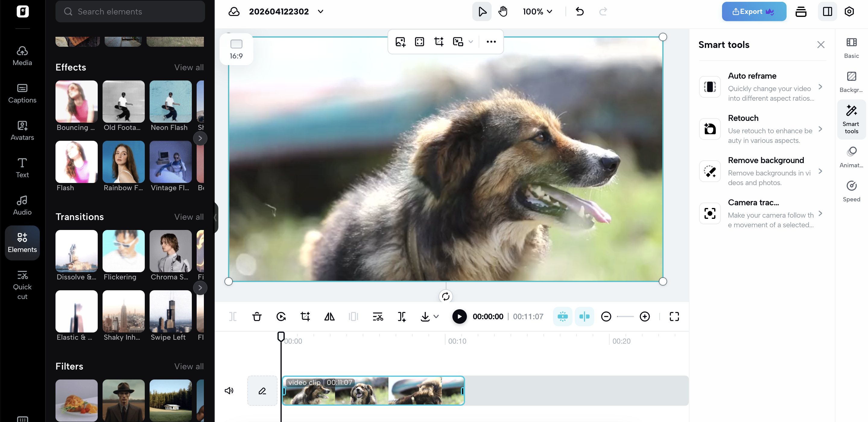Click the timeline zoom slider track

coord(625,316)
